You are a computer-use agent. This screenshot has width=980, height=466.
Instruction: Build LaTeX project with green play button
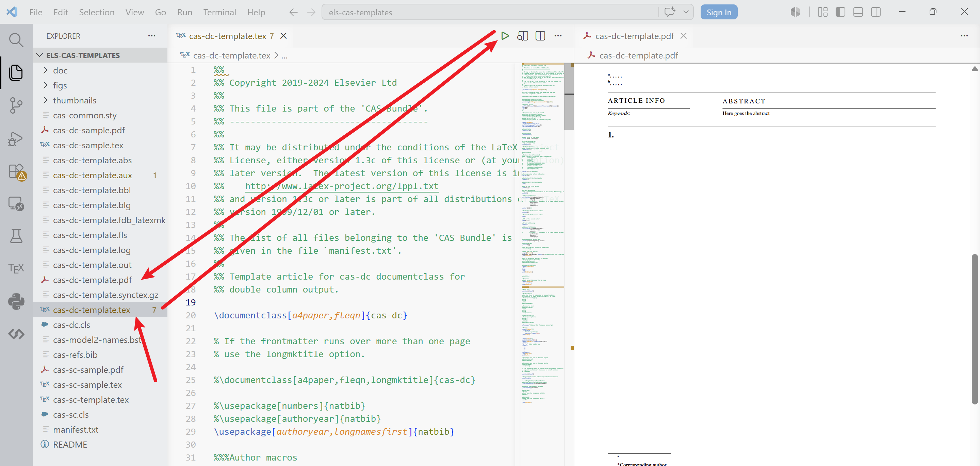[505, 36]
